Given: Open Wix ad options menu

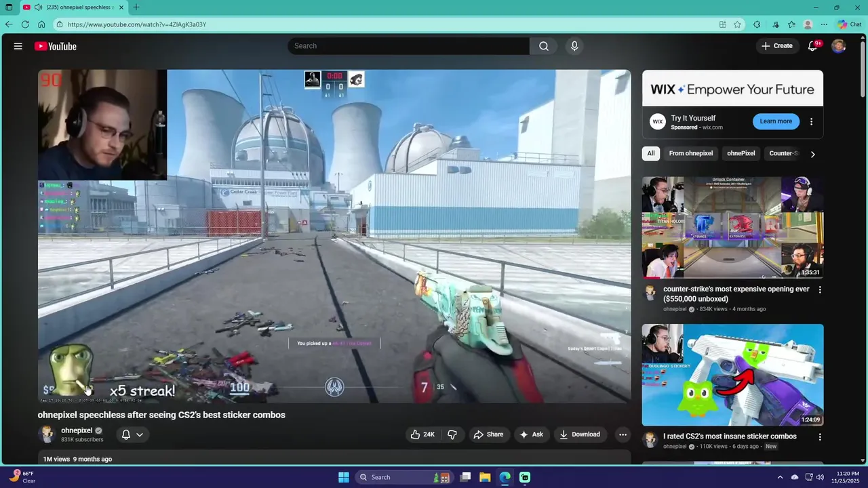Looking at the screenshot, I should [x=812, y=121].
